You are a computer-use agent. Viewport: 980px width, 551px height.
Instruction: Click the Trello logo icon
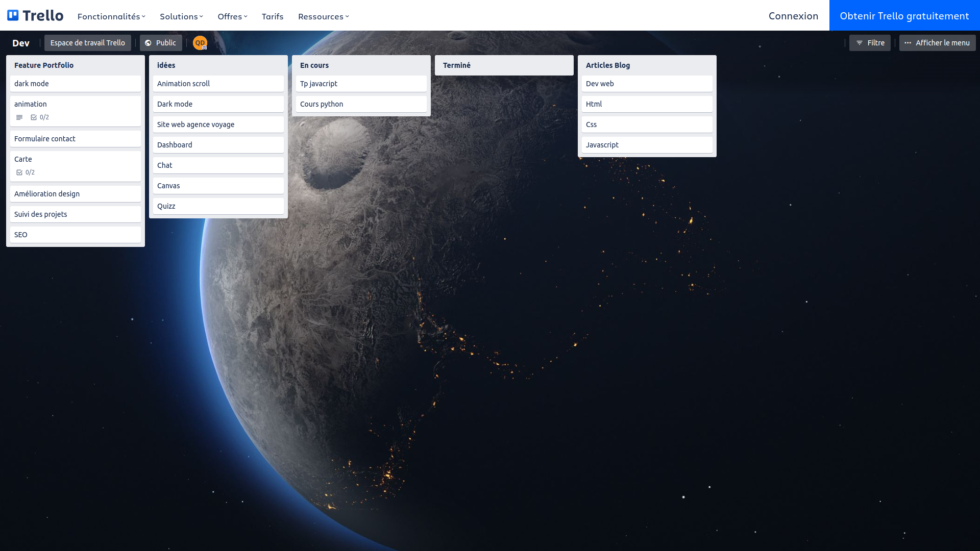tap(13, 15)
